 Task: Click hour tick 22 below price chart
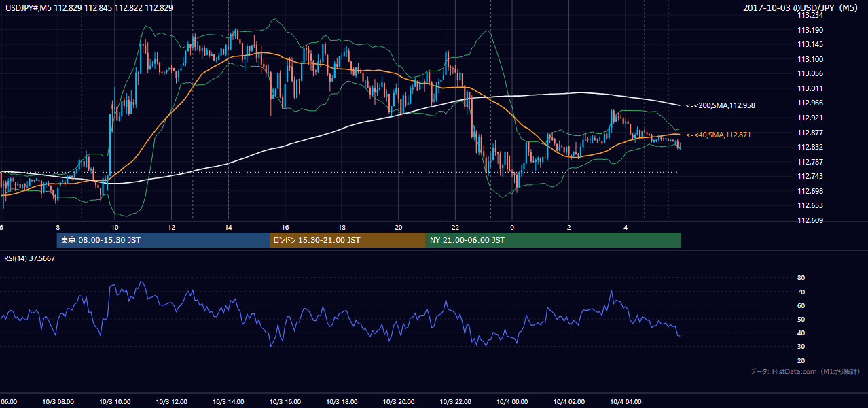(456, 228)
